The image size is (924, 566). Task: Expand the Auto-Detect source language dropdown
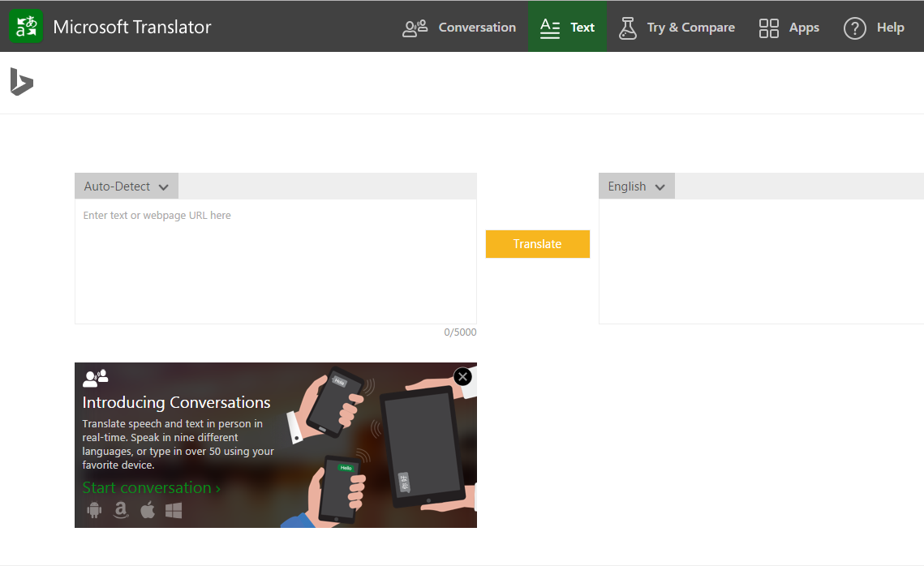pos(126,187)
